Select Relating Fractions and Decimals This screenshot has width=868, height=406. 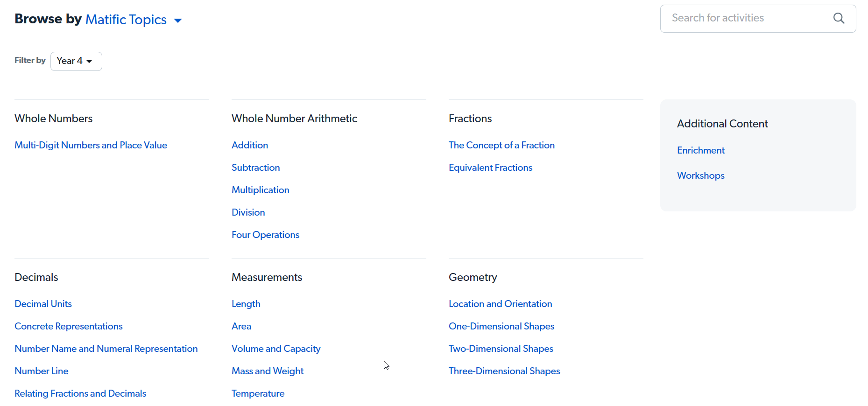tap(80, 393)
